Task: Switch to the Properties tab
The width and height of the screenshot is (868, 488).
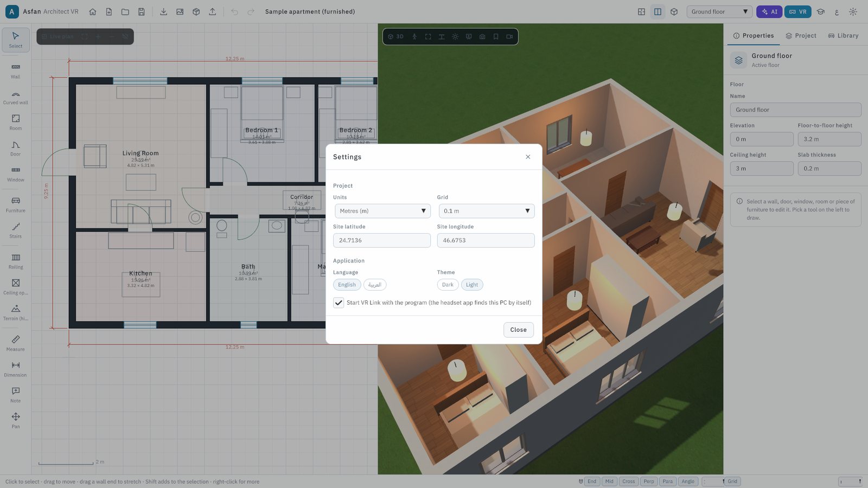Action: pos(754,36)
